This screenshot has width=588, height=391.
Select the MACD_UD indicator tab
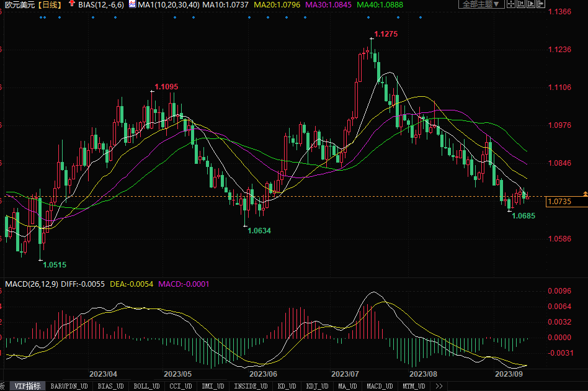click(378, 386)
